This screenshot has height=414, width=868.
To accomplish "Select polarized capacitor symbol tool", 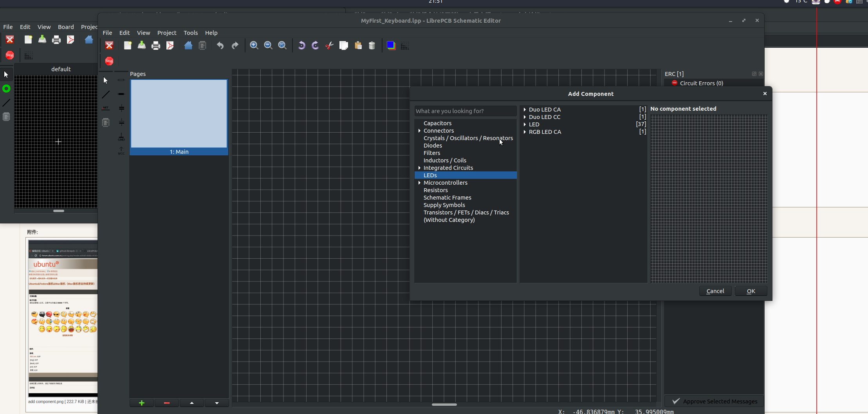I will click(x=121, y=122).
